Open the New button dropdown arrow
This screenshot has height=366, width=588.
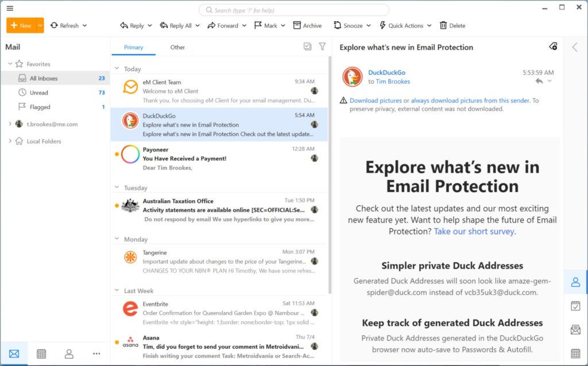[40, 25]
